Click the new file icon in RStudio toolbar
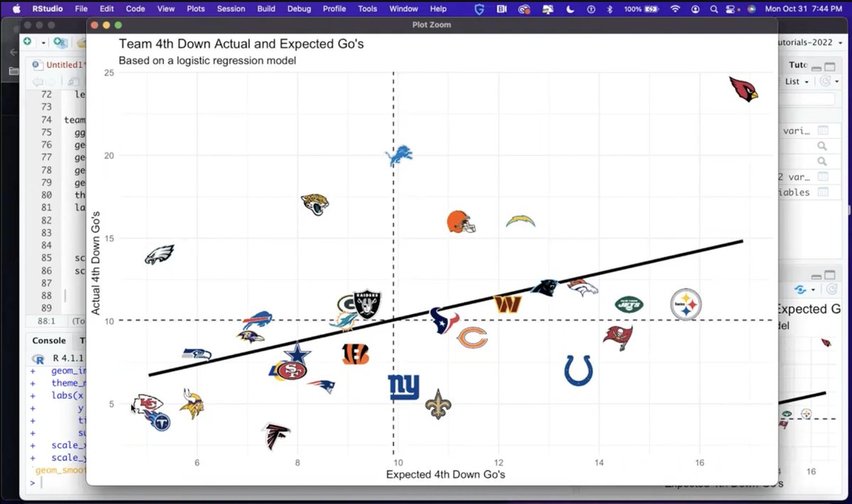852x504 pixels. pyautogui.click(x=28, y=43)
